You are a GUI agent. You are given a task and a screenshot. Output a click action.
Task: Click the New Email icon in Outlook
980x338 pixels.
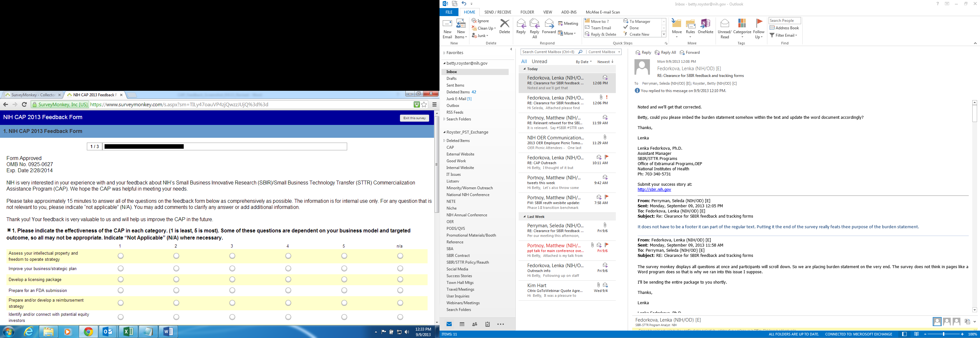click(x=447, y=29)
